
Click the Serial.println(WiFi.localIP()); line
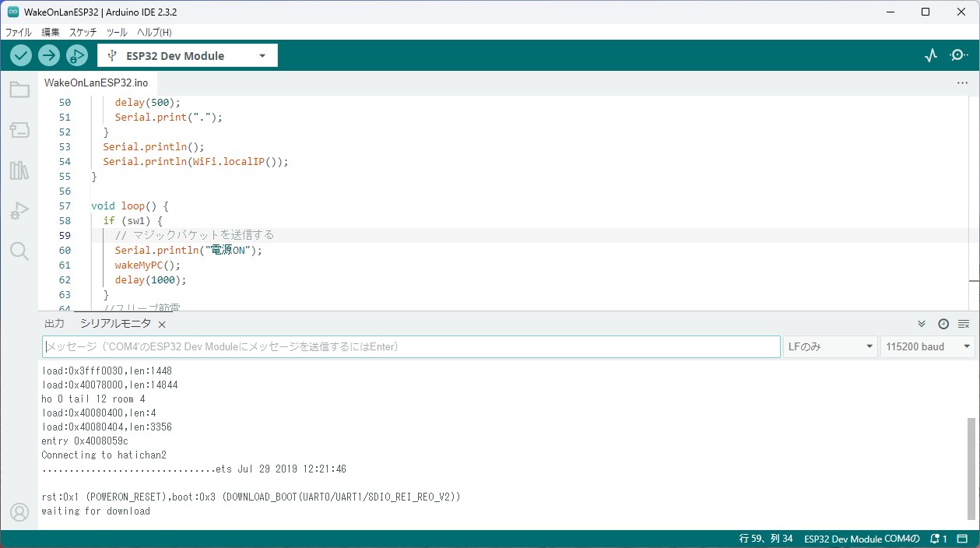pyautogui.click(x=195, y=162)
